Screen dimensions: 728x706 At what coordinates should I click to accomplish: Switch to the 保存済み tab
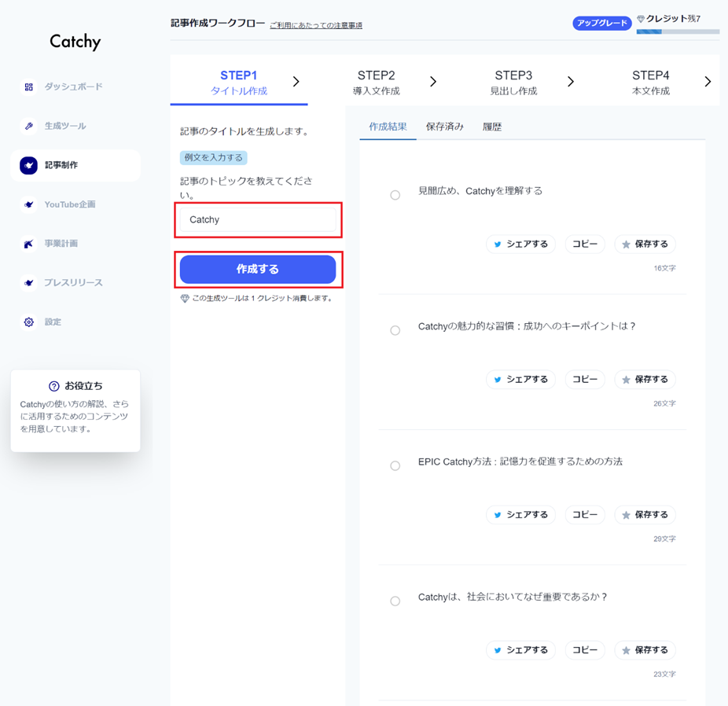click(445, 127)
